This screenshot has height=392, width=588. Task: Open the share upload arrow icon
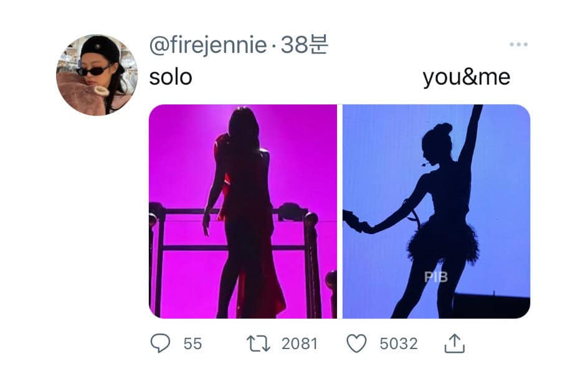click(455, 343)
